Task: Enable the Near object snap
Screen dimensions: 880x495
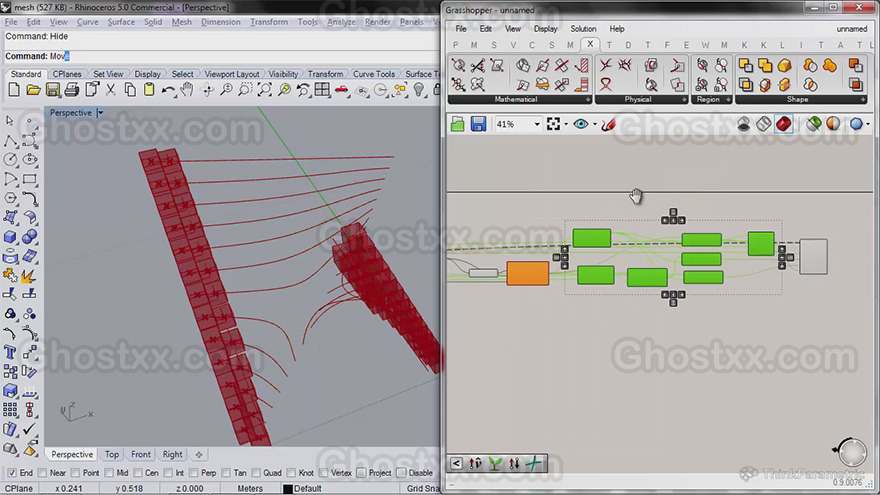Action: coord(43,473)
